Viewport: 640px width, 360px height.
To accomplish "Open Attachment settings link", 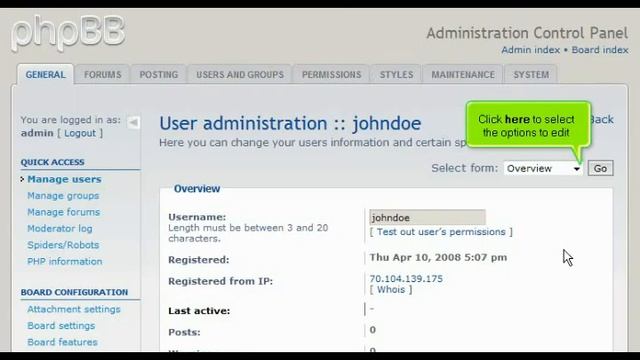I will (73, 309).
